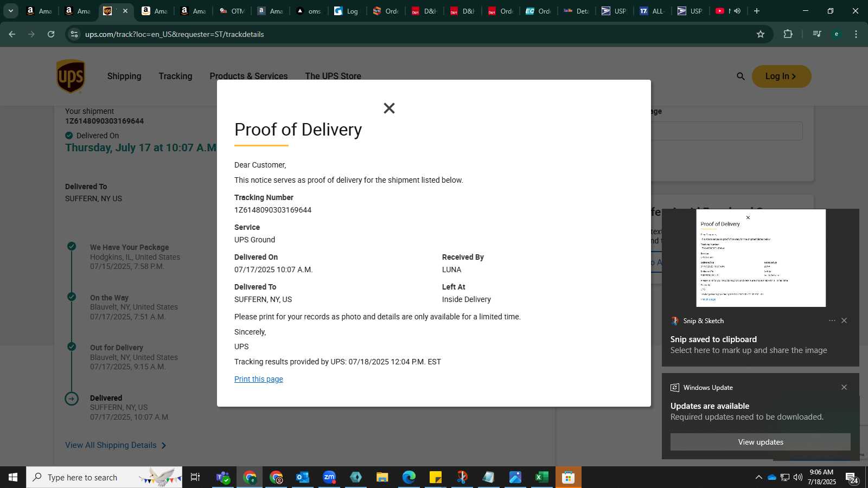Open volume control in system tray

coord(798,477)
